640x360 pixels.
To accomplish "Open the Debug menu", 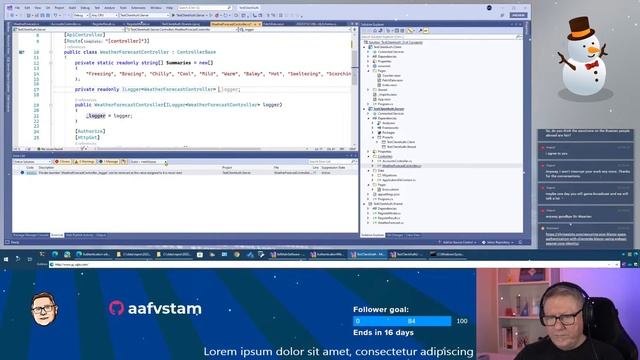I will click(x=85, y=8).
